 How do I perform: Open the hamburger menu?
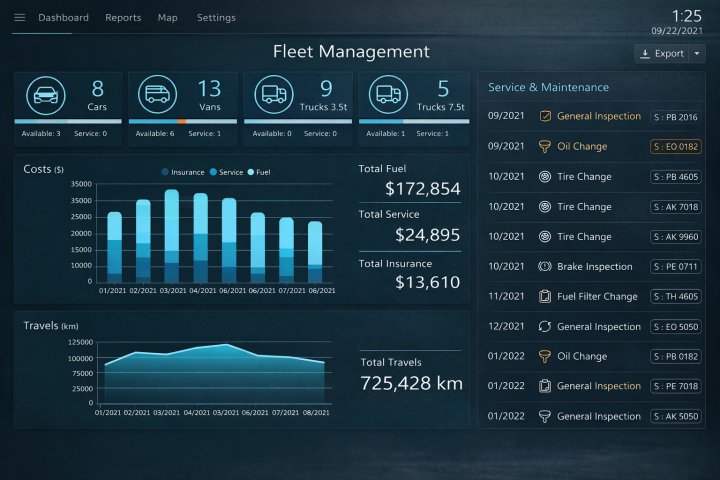tap(20, 18)
